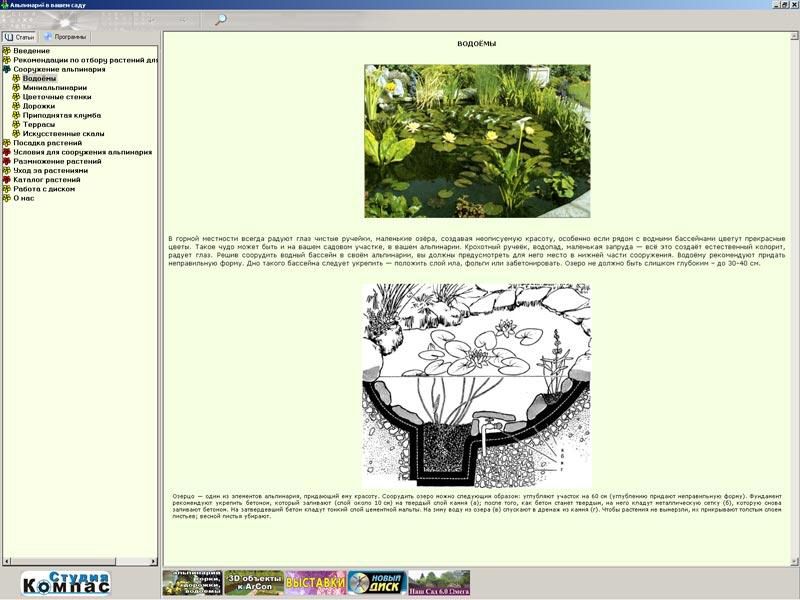Click the flower icon next to Миниальпинарии
This screenshot has height=600, width=800.
pos(16,88)
